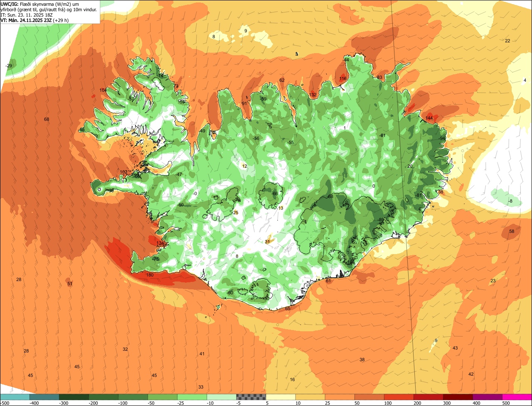Click the -400 to -300 dark teal swatch
The image size is (532, 406).
pos(44,397)
